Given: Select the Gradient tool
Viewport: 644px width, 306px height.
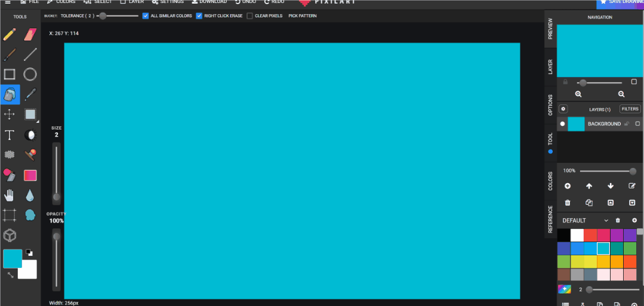Looking at the screenshot, I should (x=30, y=175).
